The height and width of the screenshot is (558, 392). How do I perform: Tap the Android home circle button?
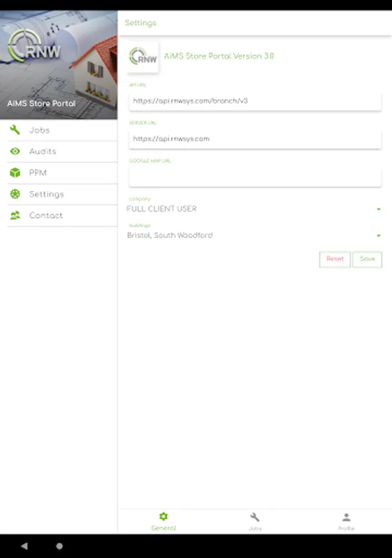point(59,546)
